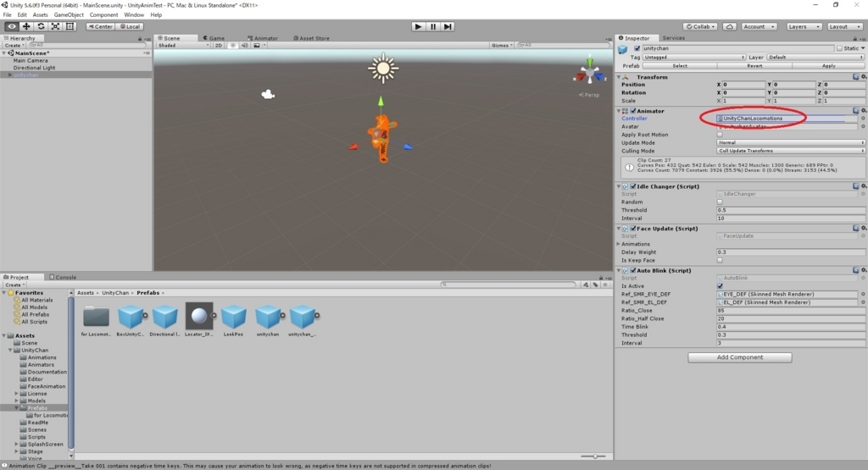Disable the Animator component checkbox
Image resolution: width=868 pixels, height=470 pixels.
[x=633, y=111]
